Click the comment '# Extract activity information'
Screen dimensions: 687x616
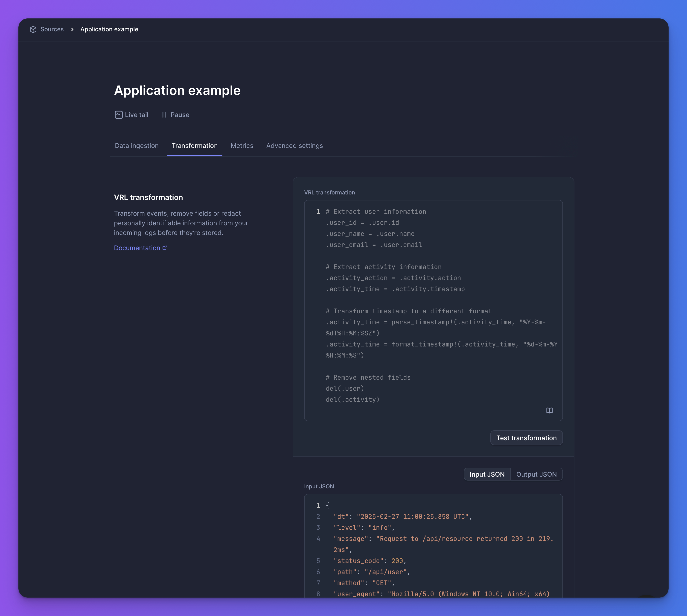tap(384, 267)
